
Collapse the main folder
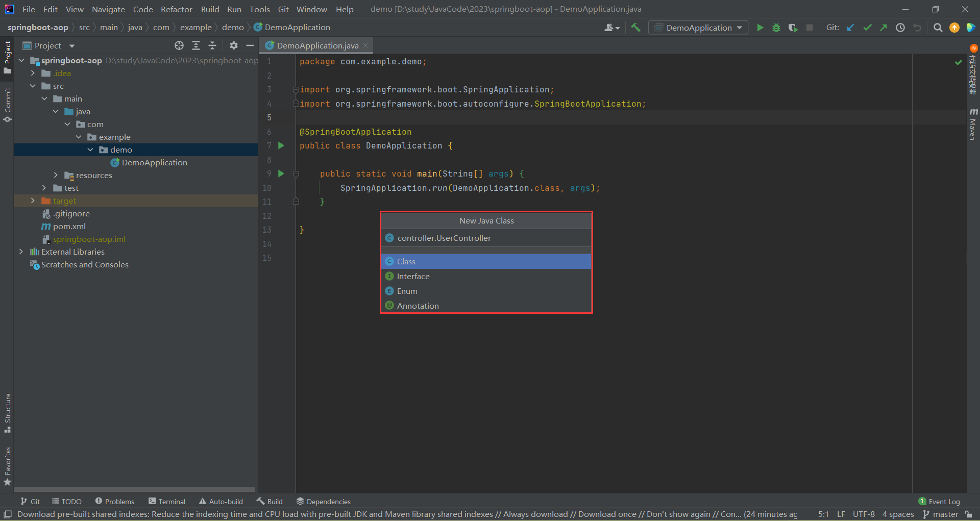click(44, 98)
